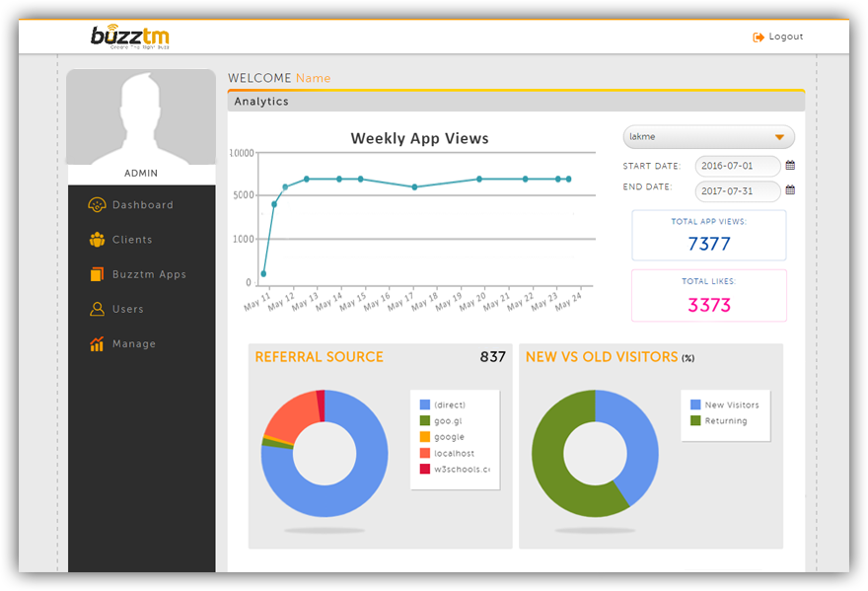Click the Users person icon
Screen dimensions: 868x591
pyautogui.click(x=97, y=309)
